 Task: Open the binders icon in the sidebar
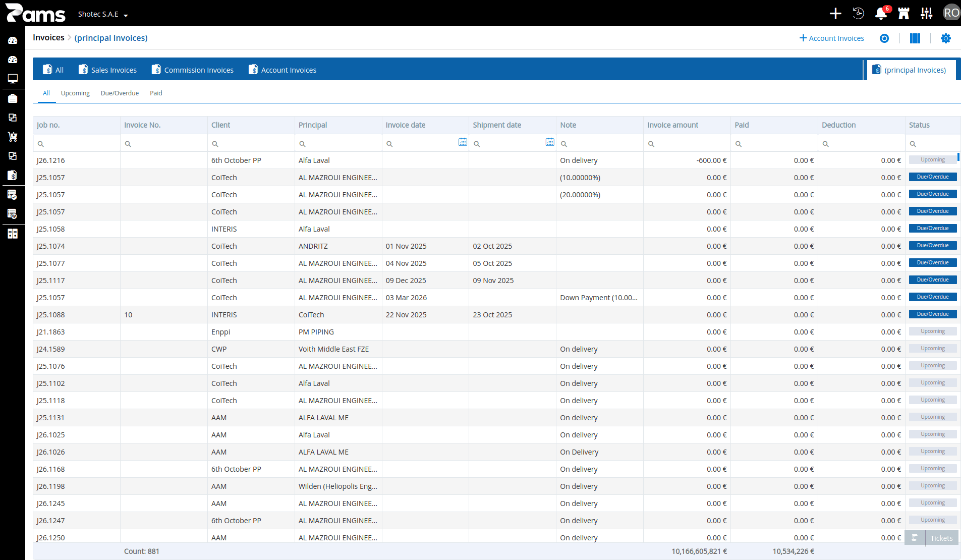click(x=13, y=234)
